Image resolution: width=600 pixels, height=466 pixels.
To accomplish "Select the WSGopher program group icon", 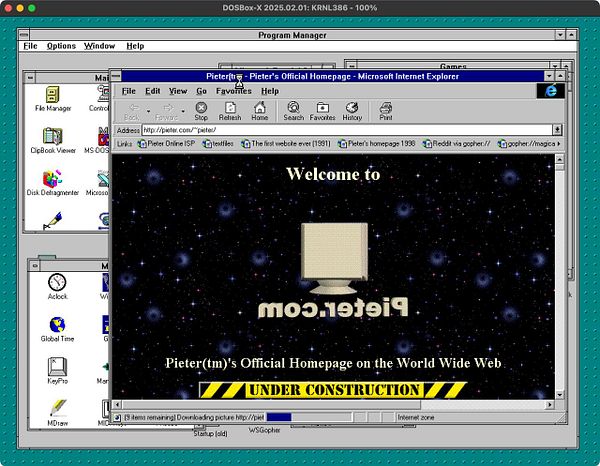I will click(264, 430).
